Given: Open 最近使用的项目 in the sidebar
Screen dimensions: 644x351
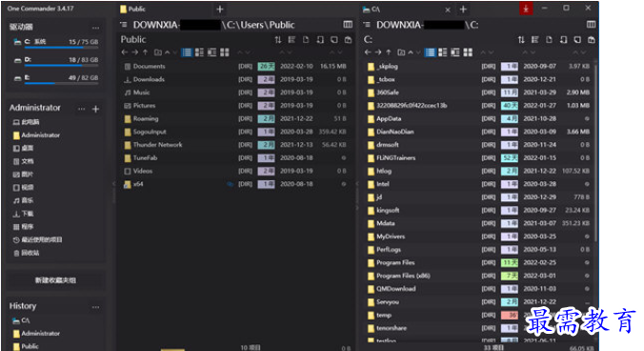Looking at the screenshot, I should 38,239.
